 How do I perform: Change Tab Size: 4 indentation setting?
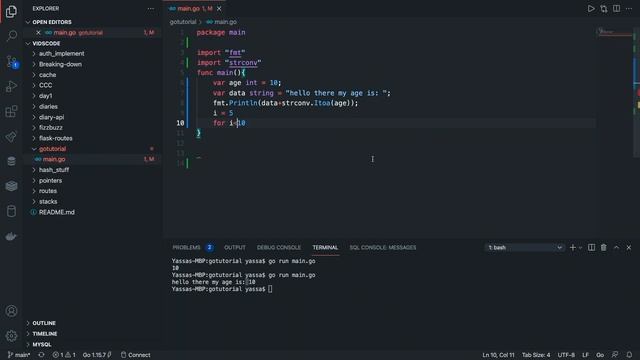536,355
